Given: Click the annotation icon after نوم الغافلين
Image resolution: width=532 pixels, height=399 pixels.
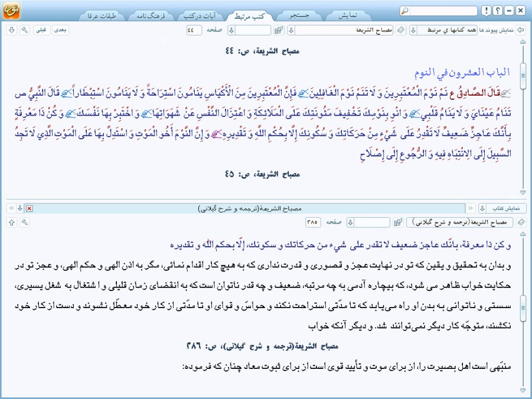Looking at the screenshot, I should [x=303, y=92].
